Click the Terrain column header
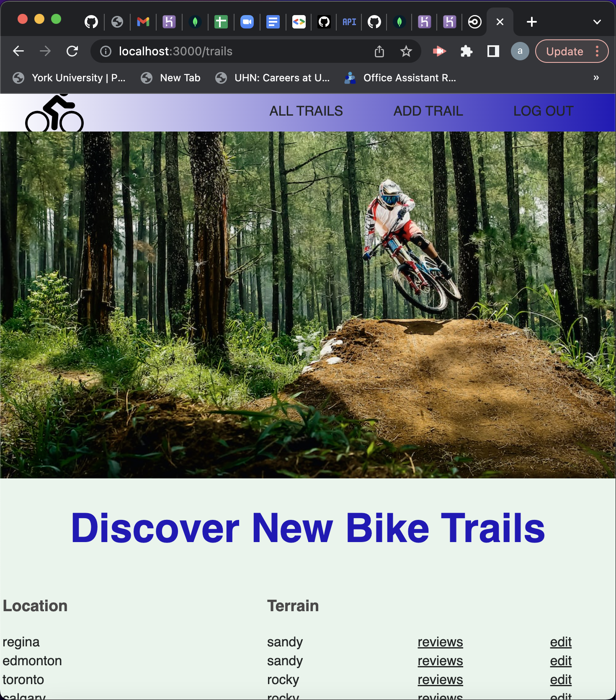 [293, 606]
